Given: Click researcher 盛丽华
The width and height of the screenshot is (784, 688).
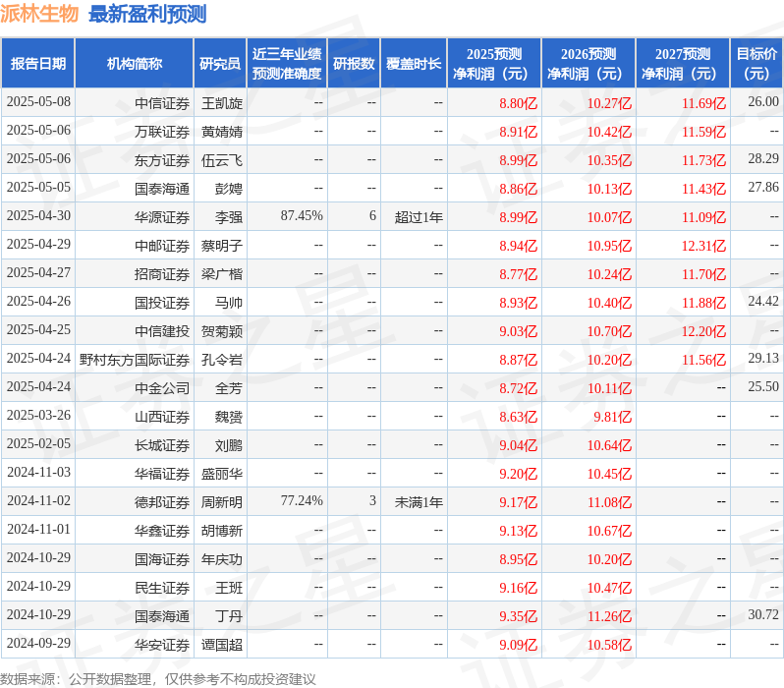Looking at the screenshot, I should (x=221, y=475).
